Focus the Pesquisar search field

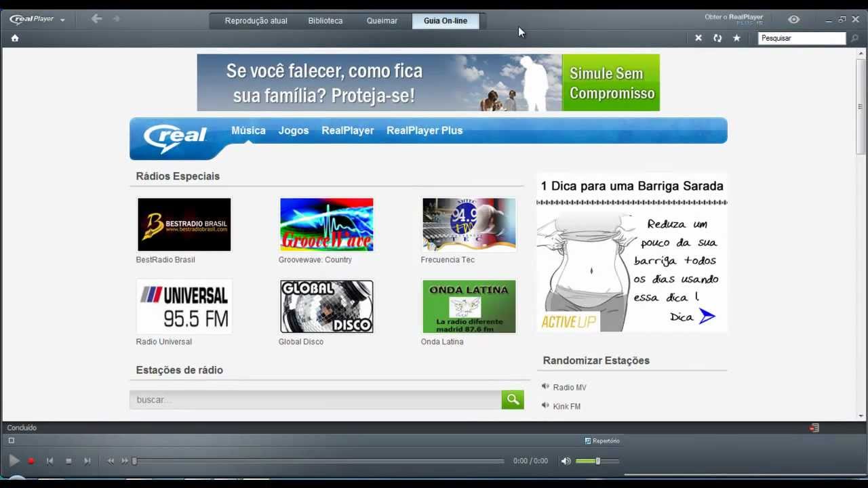click(802, 38)
